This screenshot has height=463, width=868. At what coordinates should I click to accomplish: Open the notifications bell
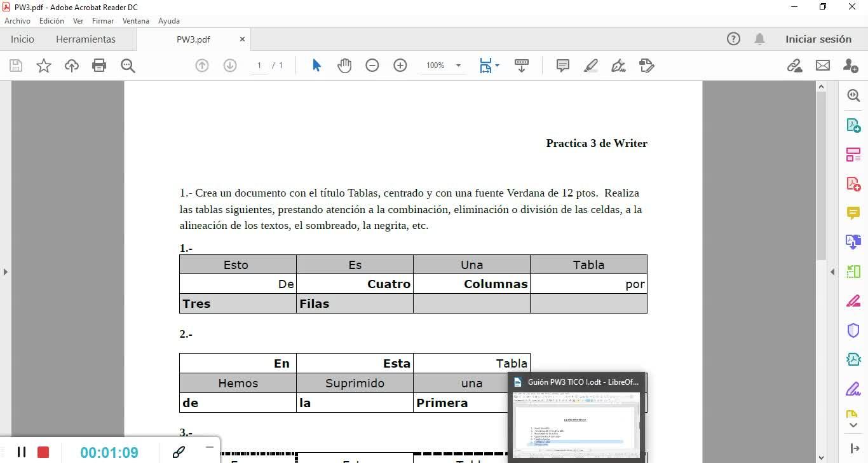point(759,39)
